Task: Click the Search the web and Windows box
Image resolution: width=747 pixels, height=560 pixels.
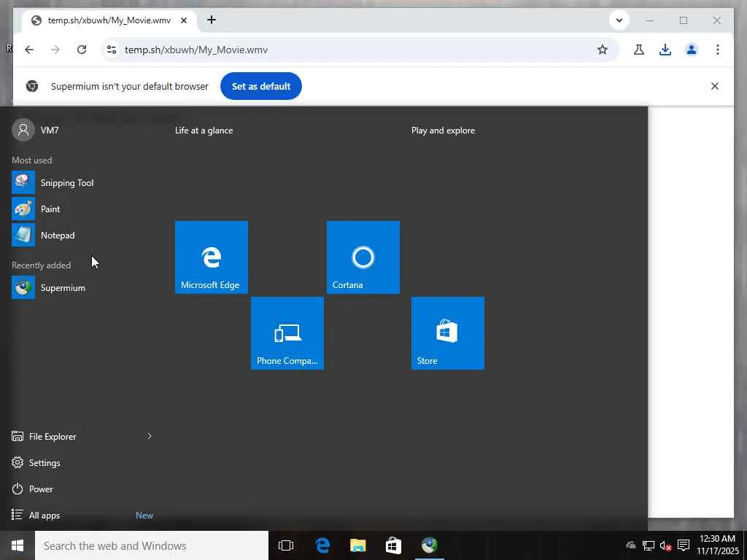Action: click(x=152, y=545)
